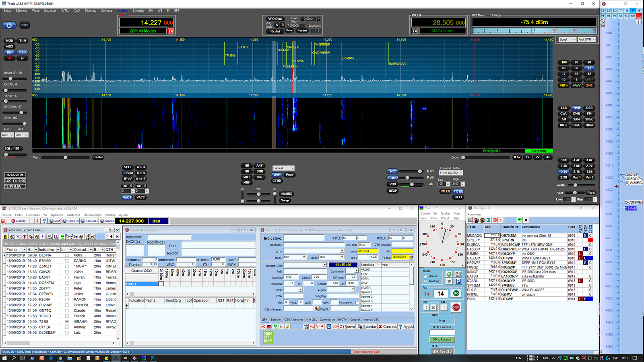Toggle the SPLT split button

click(128, 167)
